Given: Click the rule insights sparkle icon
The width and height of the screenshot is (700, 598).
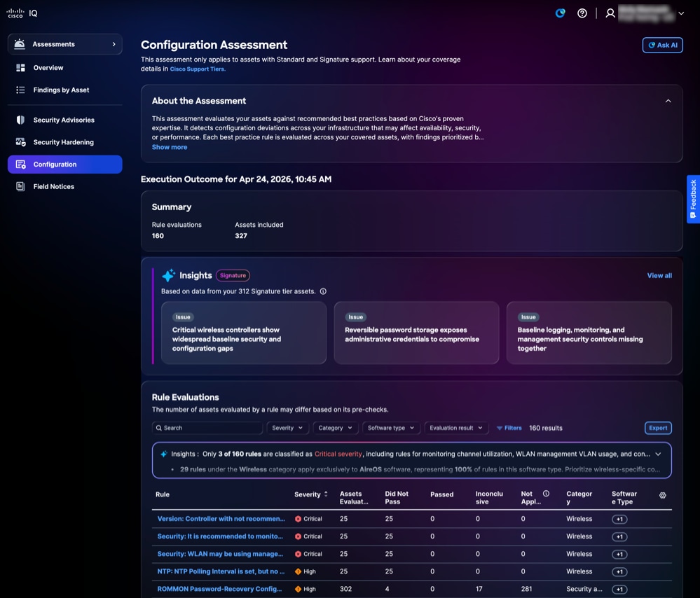Looking at the screenshot, I should tap(164, 454).
